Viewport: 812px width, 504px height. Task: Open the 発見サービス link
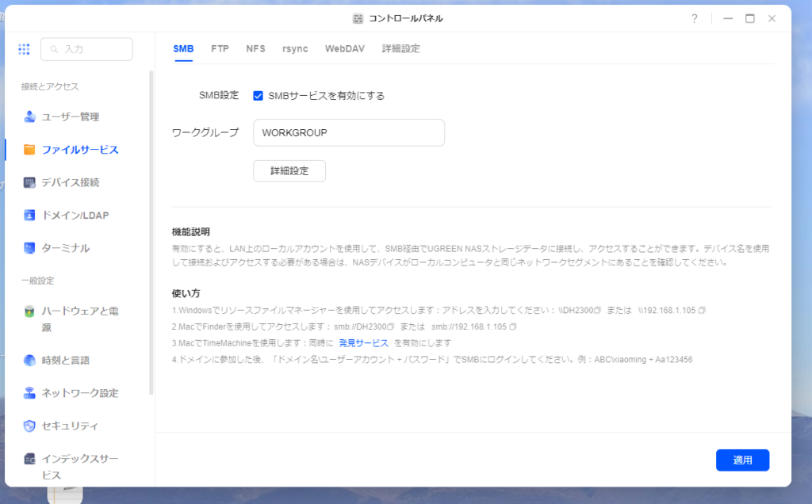pos(363,343)
